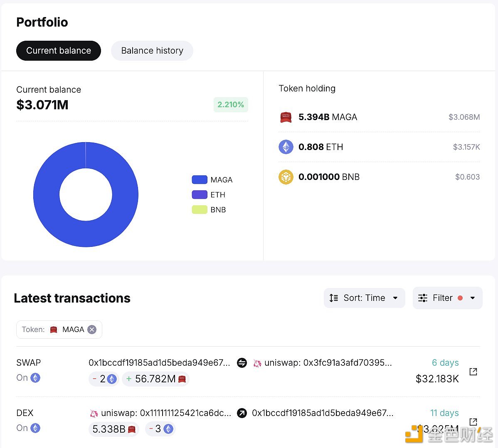The image size is (498, 448).
Task: Select the BNB legend color swatch
Action: pyautogui.click(x=200, y=209)
